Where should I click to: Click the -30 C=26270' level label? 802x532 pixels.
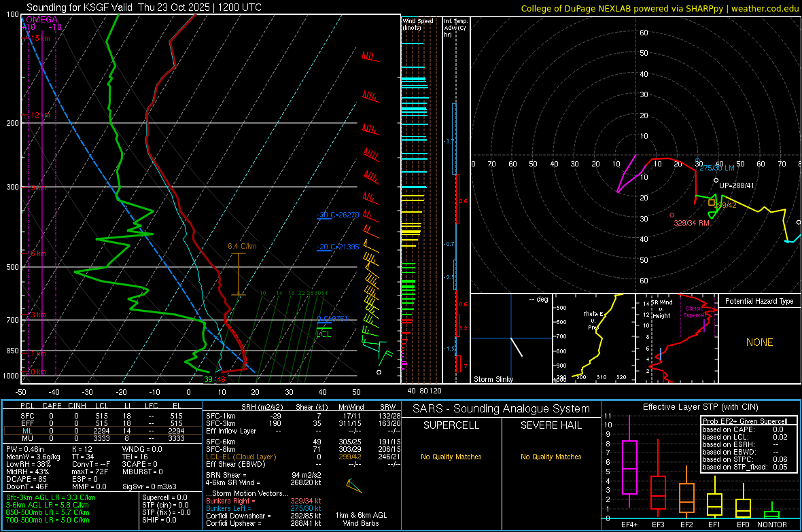pyautogui.click(x=338, y=215)
